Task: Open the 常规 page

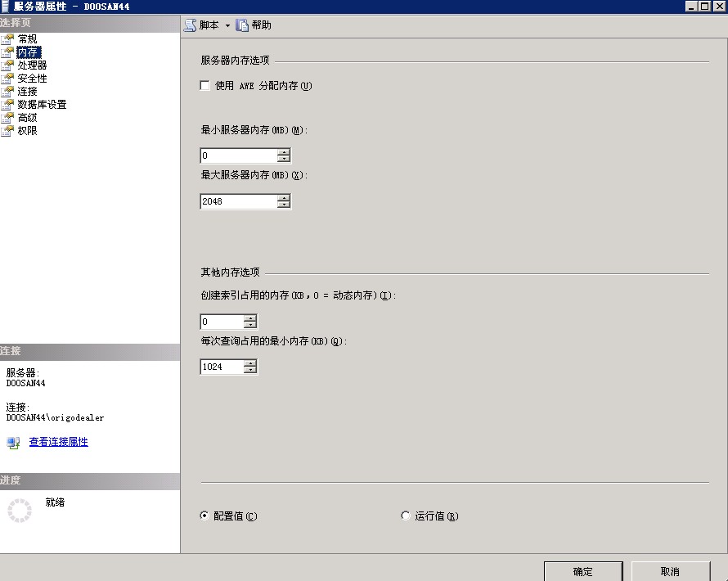Action: [x=27, y=39]
